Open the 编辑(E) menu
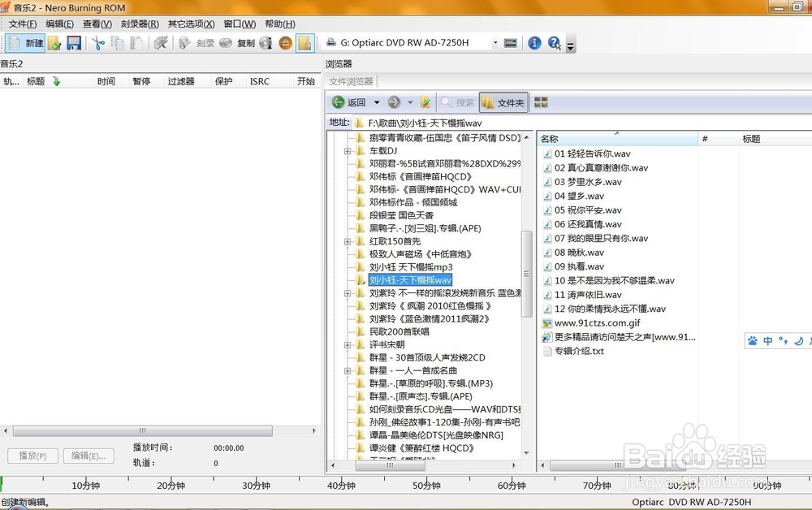The image size is (812, 510). click(x=59, y=24)
